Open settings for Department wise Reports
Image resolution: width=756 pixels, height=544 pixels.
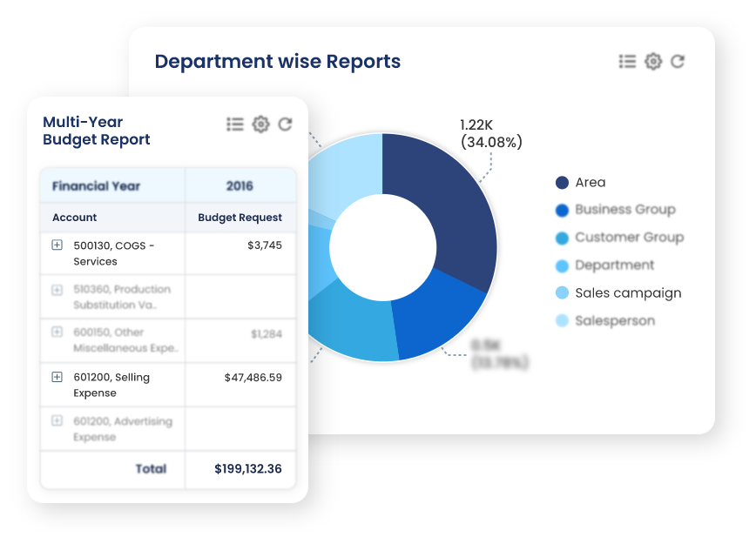tap(653, 61)
